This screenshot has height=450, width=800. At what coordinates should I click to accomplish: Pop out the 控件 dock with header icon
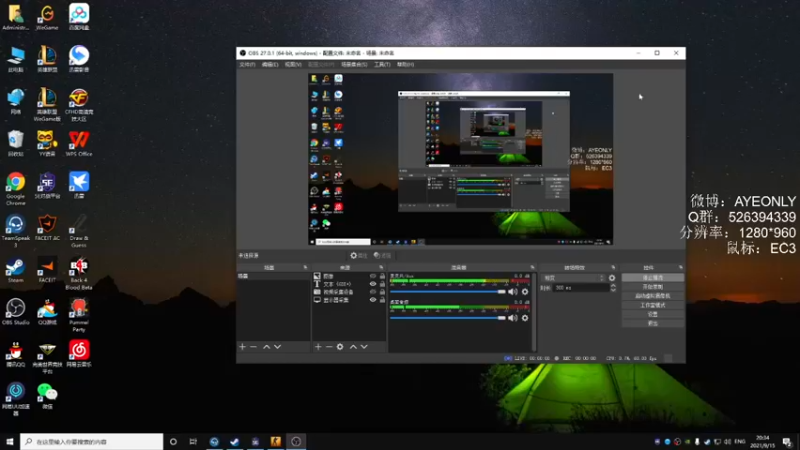coord(681,267)
